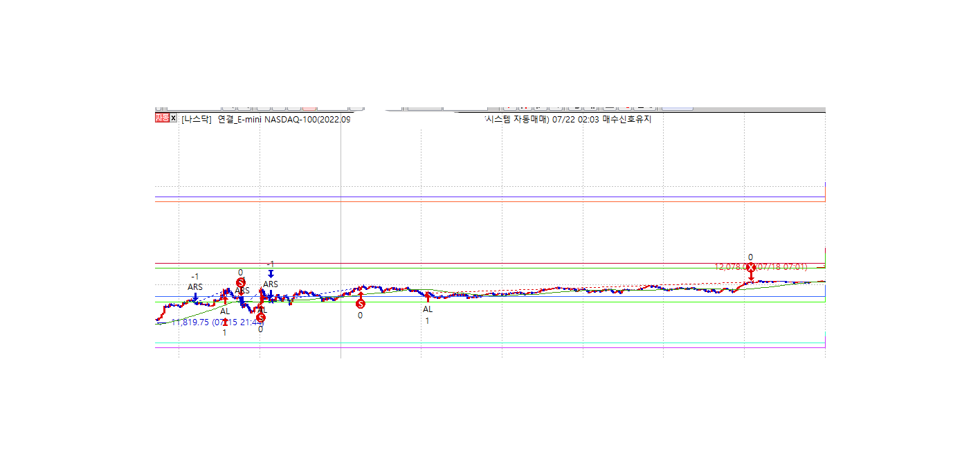Image resolution: width=980 pixels, height=465 pixels.
Task: Click the magenta horizontal line at chart bottom
Action: (484, 348)
